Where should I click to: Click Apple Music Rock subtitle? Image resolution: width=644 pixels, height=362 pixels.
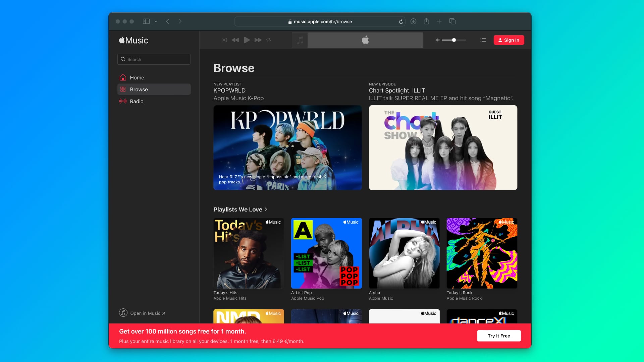(464, 298)
